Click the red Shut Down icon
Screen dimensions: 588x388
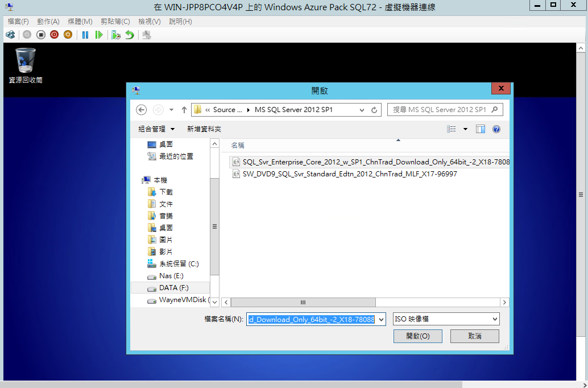[55, 35]
